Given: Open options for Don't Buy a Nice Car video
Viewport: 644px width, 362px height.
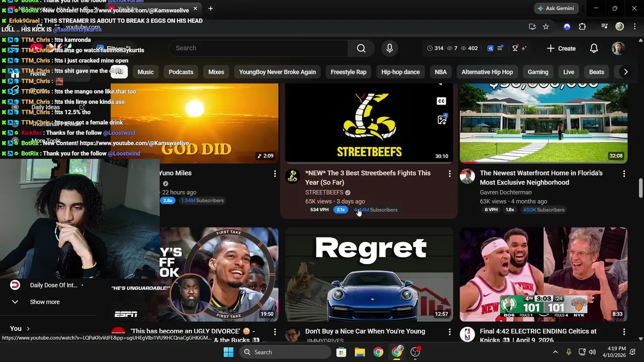Looking at the screenshot, I should click(x=450, y=332).
